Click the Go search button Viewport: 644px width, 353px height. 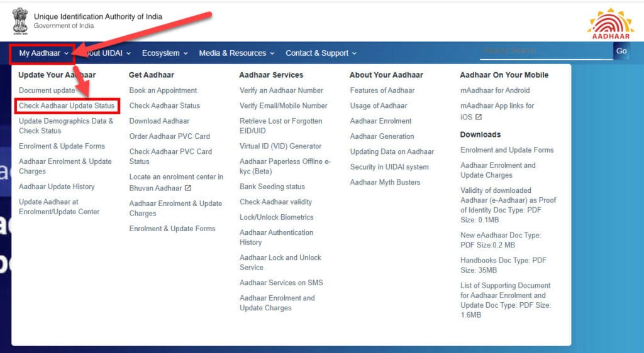point(621,52)
